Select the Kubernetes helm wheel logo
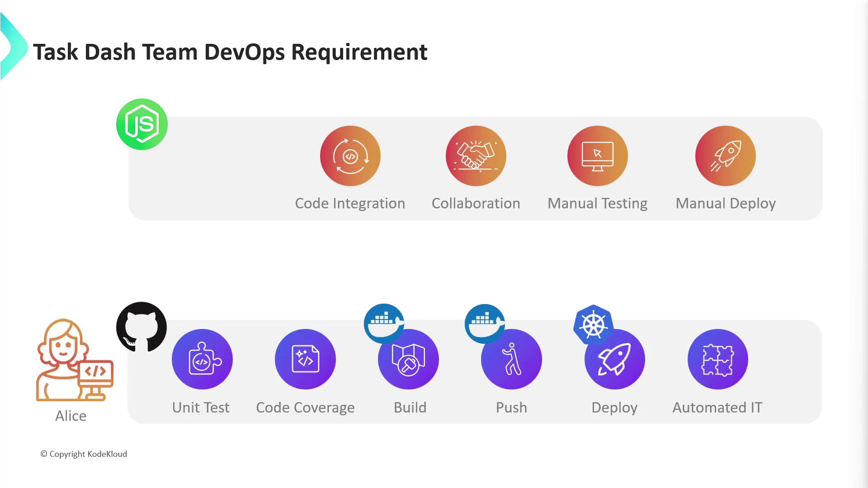Screen dimensions: 868x488 point(593,324)
